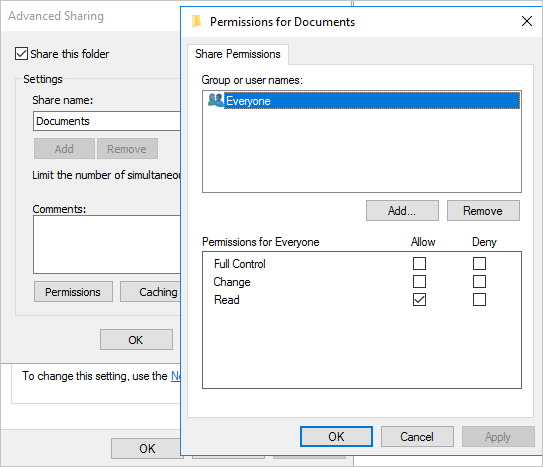Click the Share name field showing Documents
The height and width of the screenshot is (467, 543).
pyautogui.click(x=107, y=121)
